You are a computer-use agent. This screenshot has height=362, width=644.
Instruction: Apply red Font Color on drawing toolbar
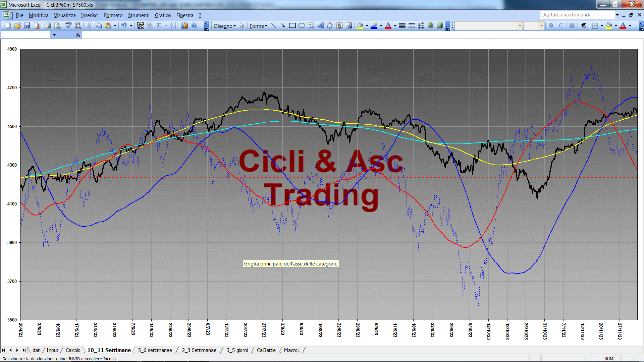click(x=388, y=25)
